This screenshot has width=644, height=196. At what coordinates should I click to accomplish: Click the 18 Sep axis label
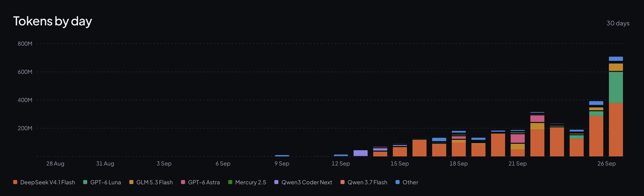459,164
